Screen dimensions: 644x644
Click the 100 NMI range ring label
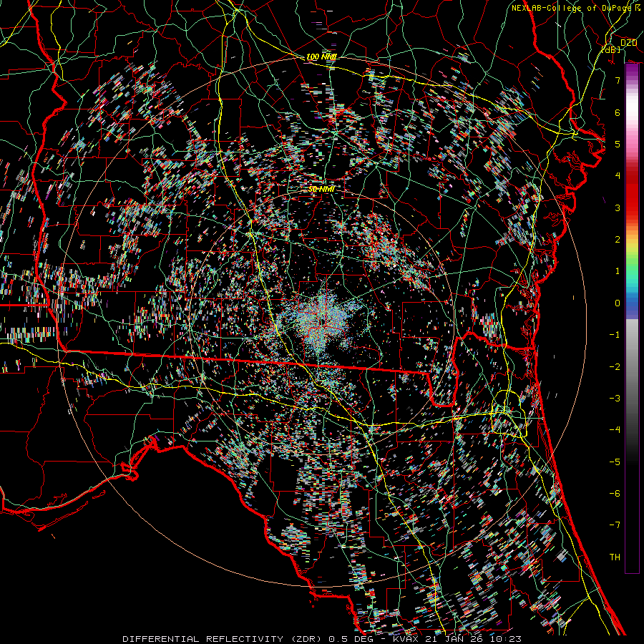point(321,57)
